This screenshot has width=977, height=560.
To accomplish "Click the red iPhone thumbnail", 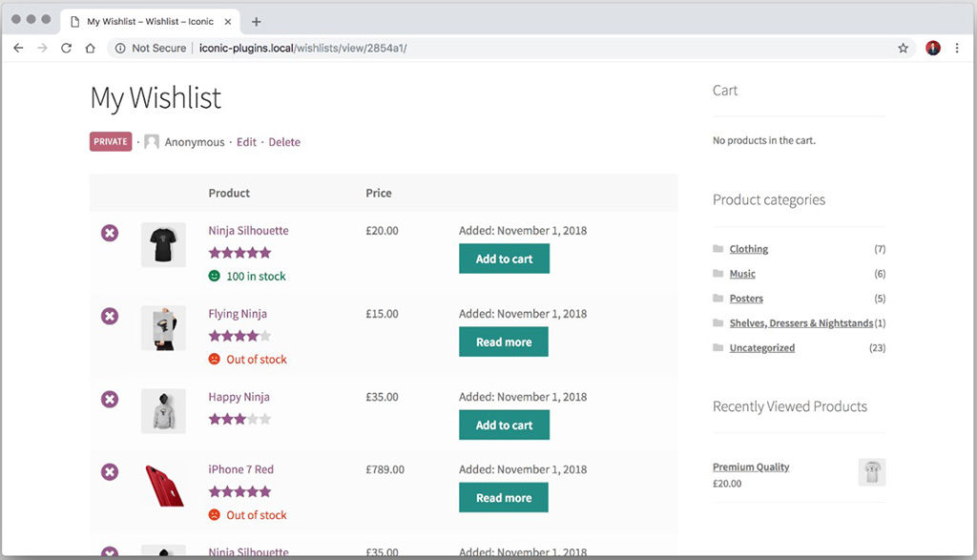I will (163, 486).
